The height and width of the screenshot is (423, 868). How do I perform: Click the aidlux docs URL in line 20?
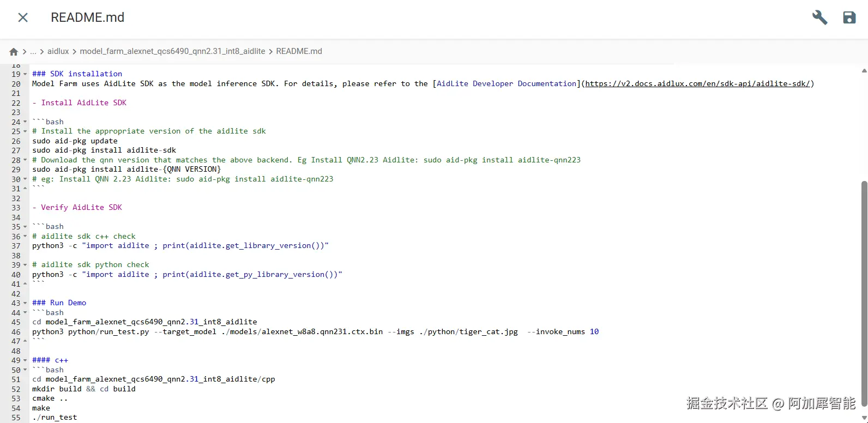click(x=697, y=83)
